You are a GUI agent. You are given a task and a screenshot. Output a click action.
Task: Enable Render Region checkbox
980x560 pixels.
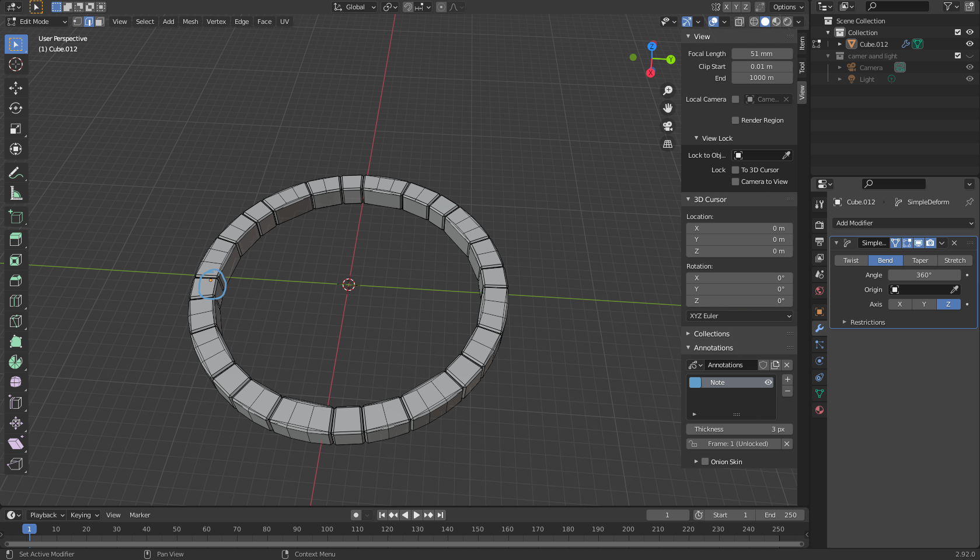pos(735,120)
